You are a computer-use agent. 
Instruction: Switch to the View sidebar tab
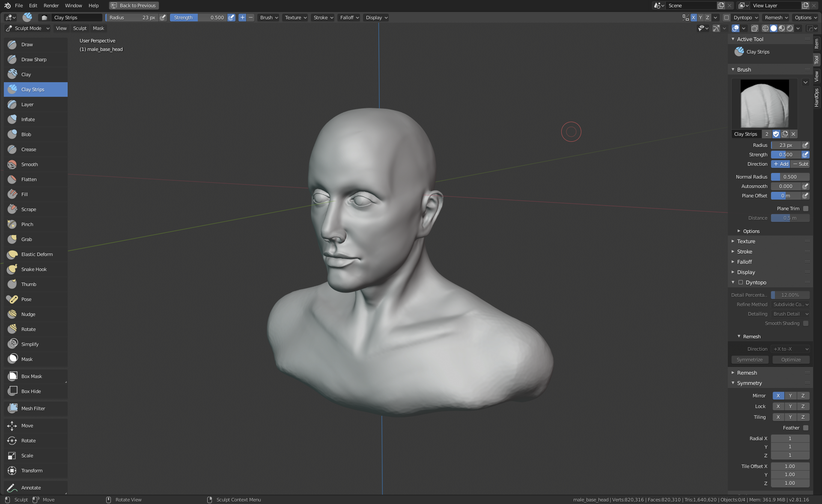pyautogui.click(x=816, y=77)
